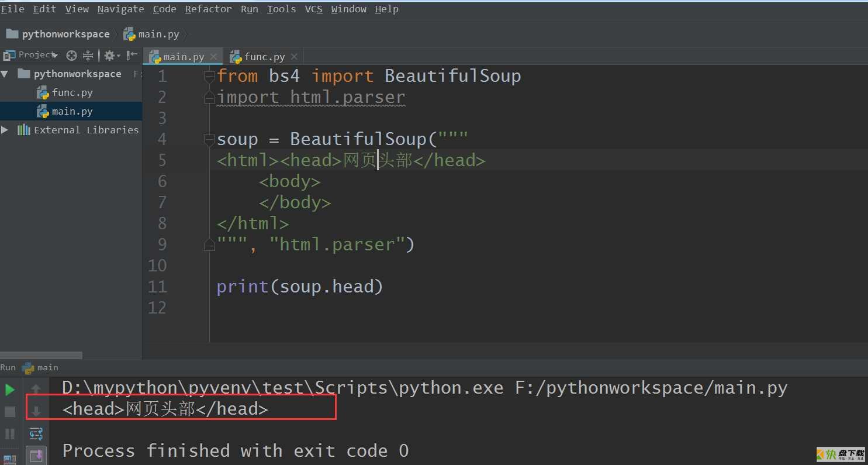
Task: Click python.exe path in console output
Action: pos(282,387)
